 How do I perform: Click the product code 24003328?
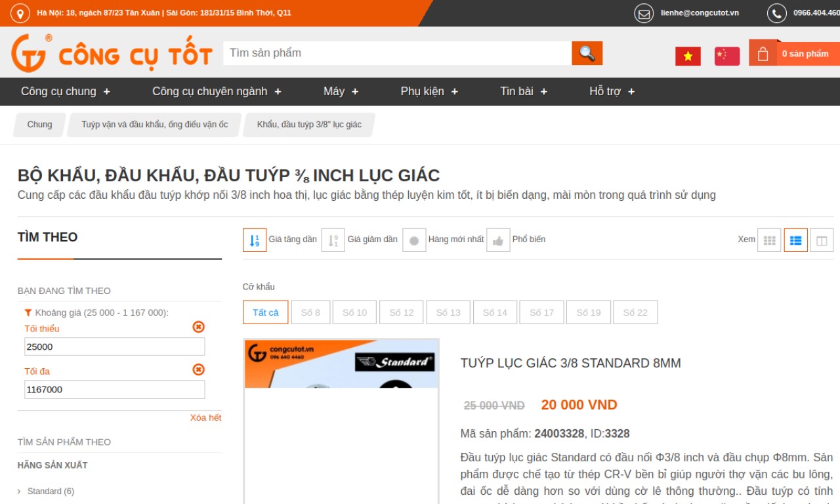pyautogui.click(x=559, y=434)
